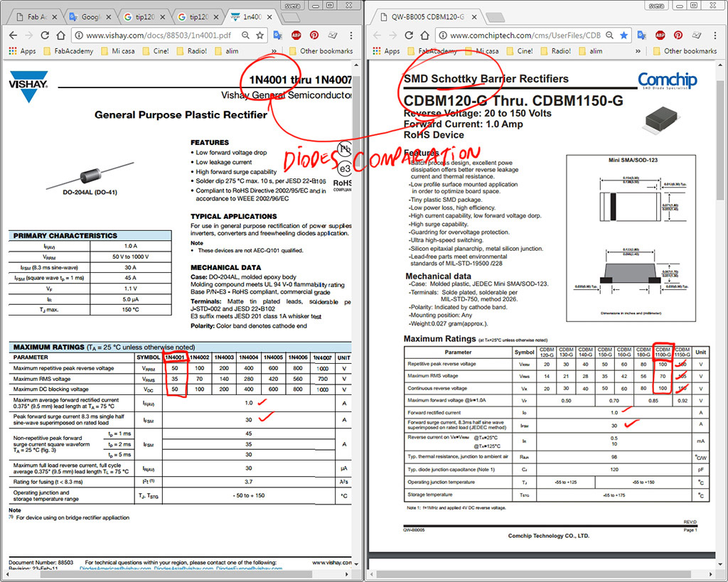728x582 pixels.
Task: Open Apps shortcut in Vishay window bookmarks
Action: point(22,51)
